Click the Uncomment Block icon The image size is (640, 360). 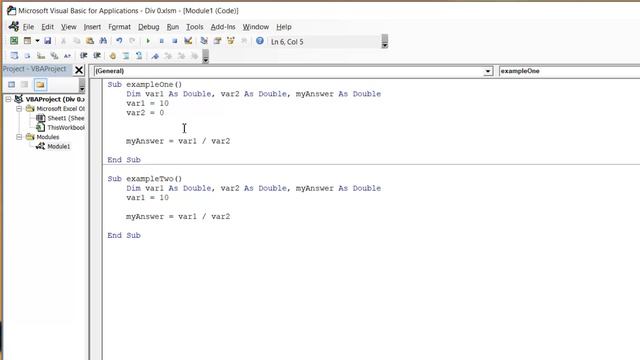(139, 56)
